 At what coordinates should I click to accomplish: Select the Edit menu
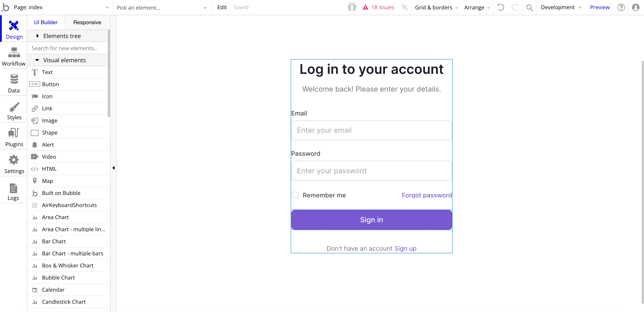tap(222, 7)
